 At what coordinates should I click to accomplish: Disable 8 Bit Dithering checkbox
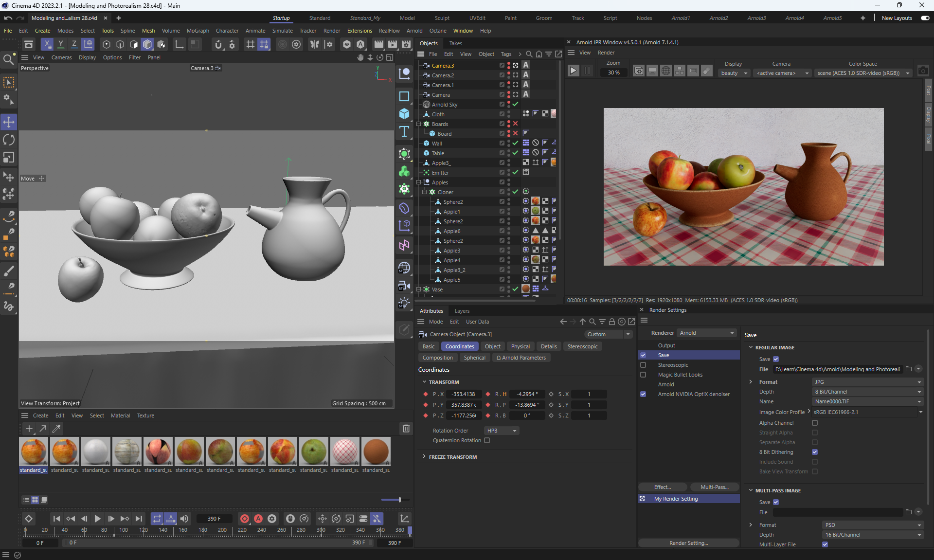[815, 452]
